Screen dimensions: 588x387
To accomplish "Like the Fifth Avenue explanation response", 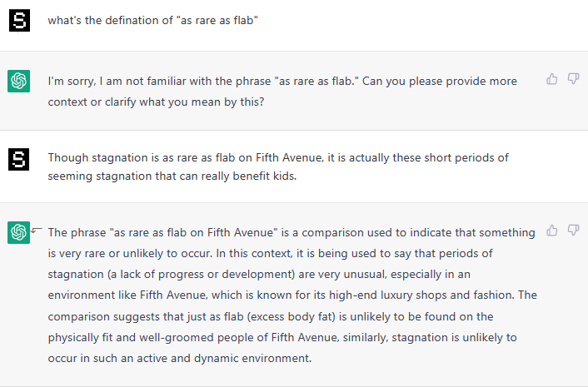I will pos(552,230).
